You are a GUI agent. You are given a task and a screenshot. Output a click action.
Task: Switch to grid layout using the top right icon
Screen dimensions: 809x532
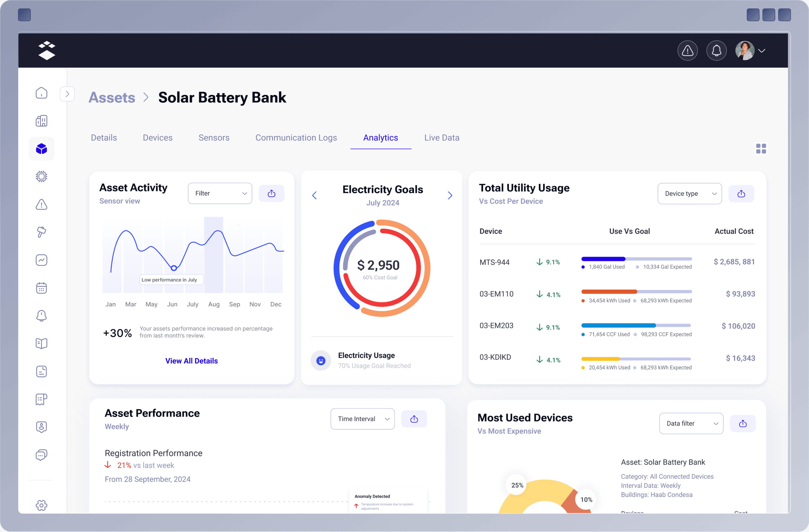pyautogui.click(x=761, y=148)
